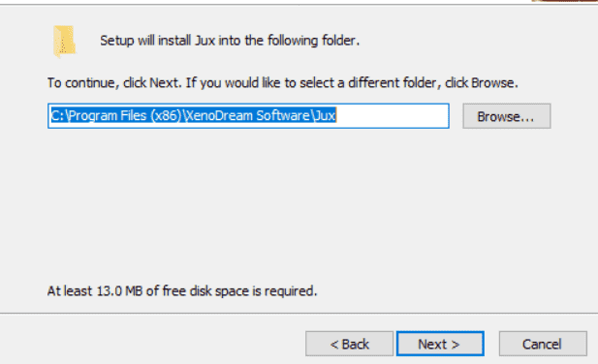The height and width of the screenshot is (364, 598).
Task: Click the 'To continue, click Next' instruction text
Action: 283,82
